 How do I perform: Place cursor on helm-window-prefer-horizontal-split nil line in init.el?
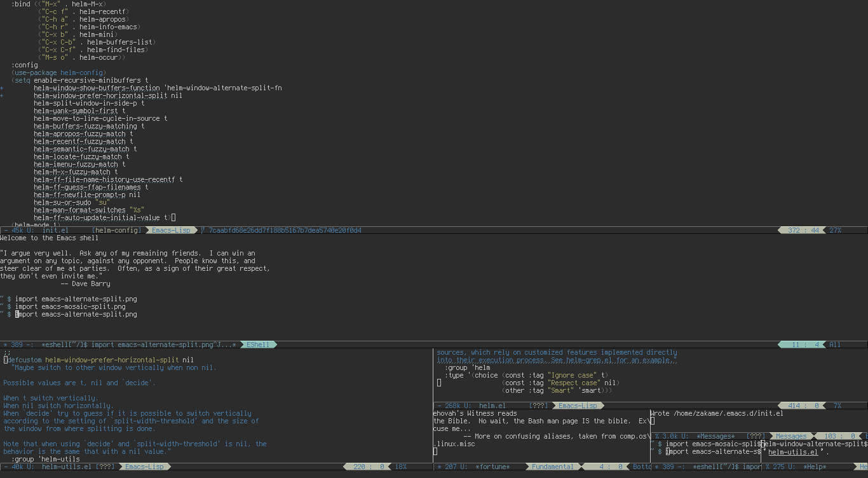(108, 95)
